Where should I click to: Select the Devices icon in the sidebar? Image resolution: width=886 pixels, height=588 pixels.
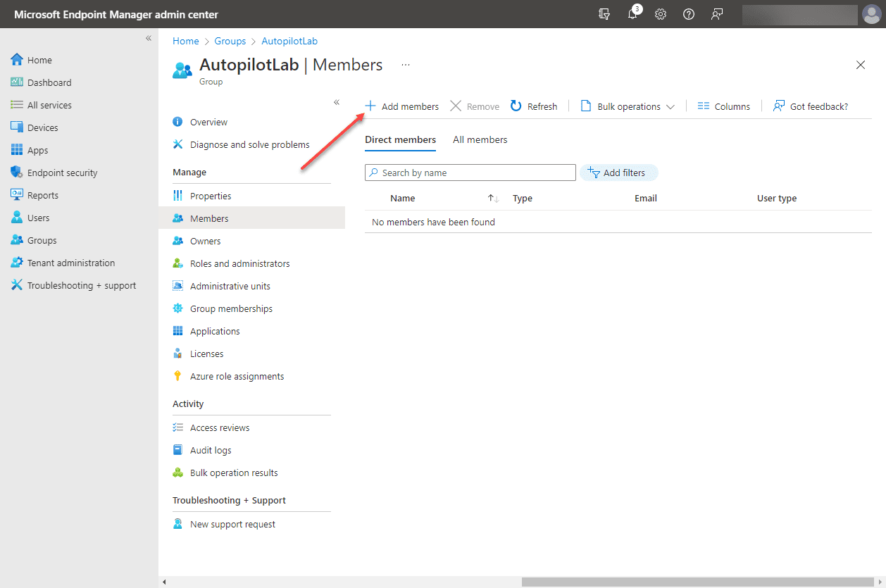point(16,127)
